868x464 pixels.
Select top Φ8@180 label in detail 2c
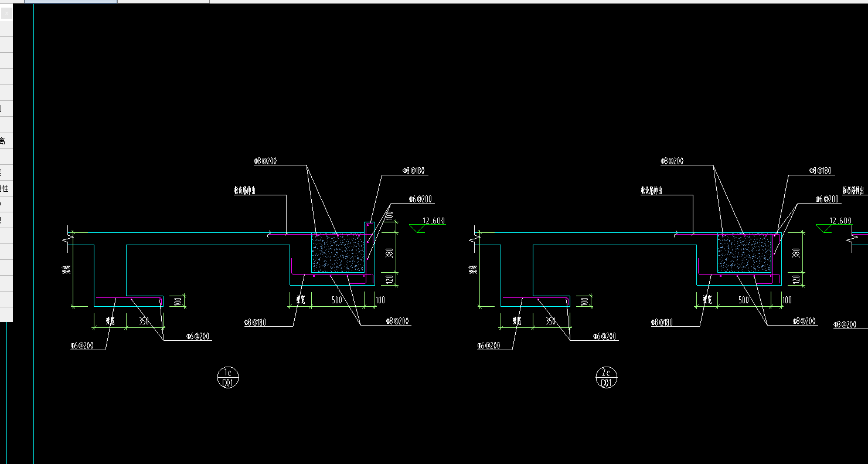821,171
